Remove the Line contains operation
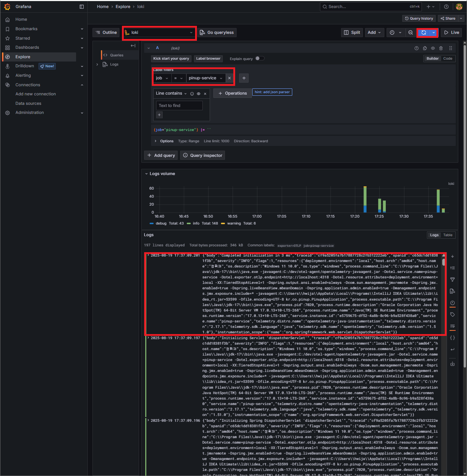Viewport: 467px width, 476px height. click(x=205, y=94)
